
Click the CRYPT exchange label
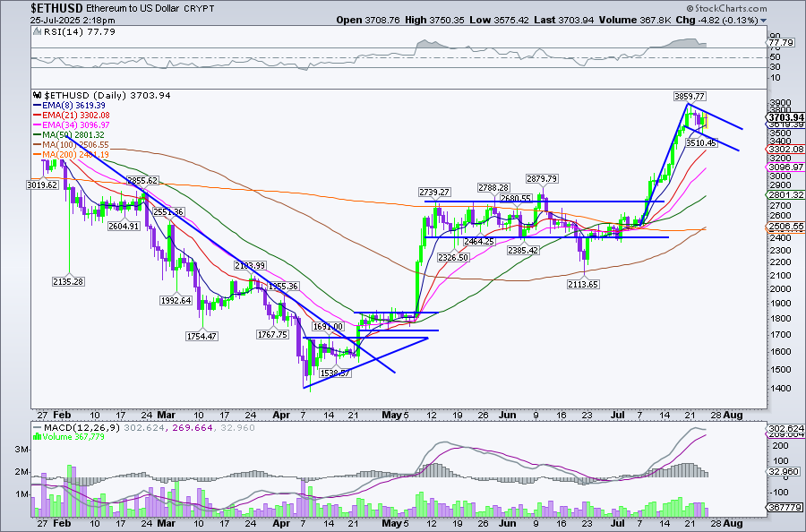click(x=199, y=9)
